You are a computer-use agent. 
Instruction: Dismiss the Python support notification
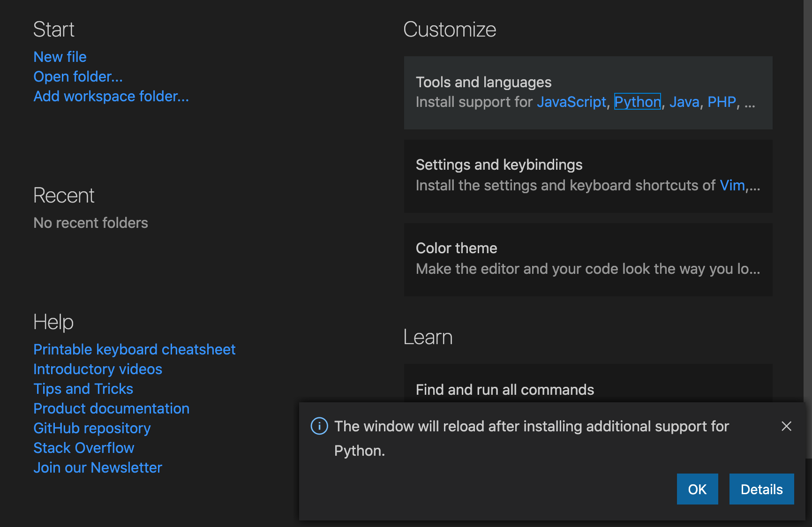pos(786,426)
